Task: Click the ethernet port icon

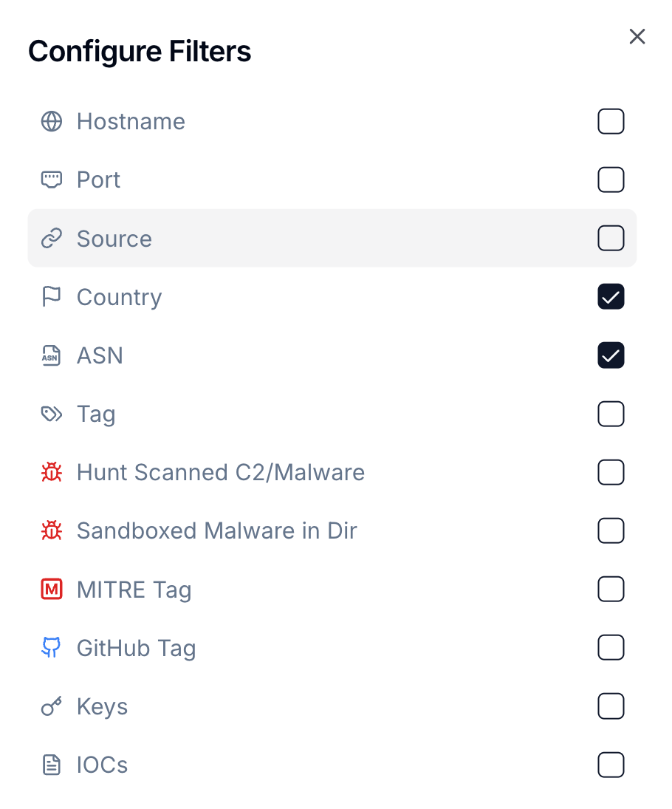Action: (51, 180)
